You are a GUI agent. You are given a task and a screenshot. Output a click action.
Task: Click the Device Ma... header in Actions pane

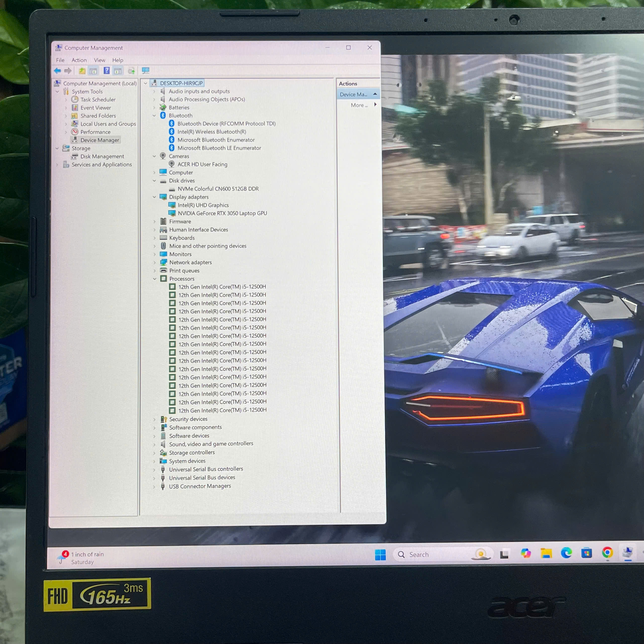[x=358, y=94]
